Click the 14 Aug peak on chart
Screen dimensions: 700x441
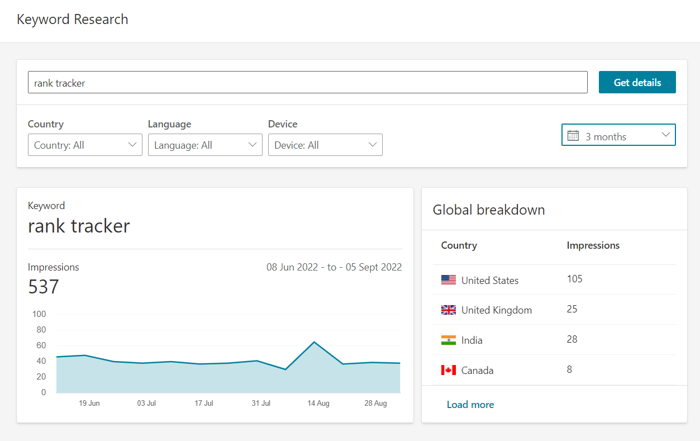click(314, 342)
